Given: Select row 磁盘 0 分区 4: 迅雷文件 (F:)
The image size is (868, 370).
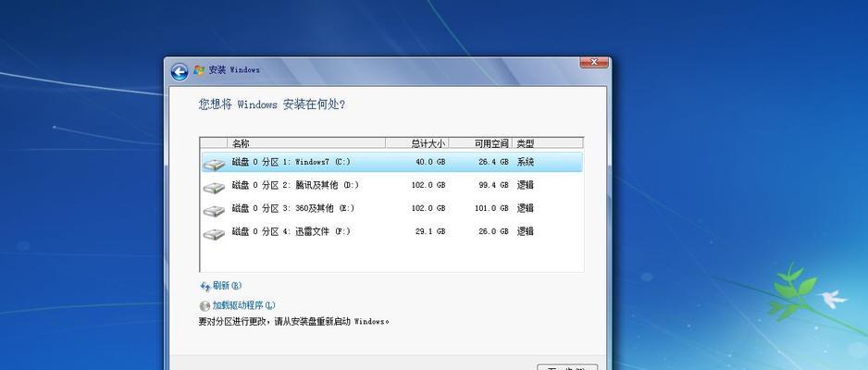Looking at the screenshot, I should click(x=392, y=232).
